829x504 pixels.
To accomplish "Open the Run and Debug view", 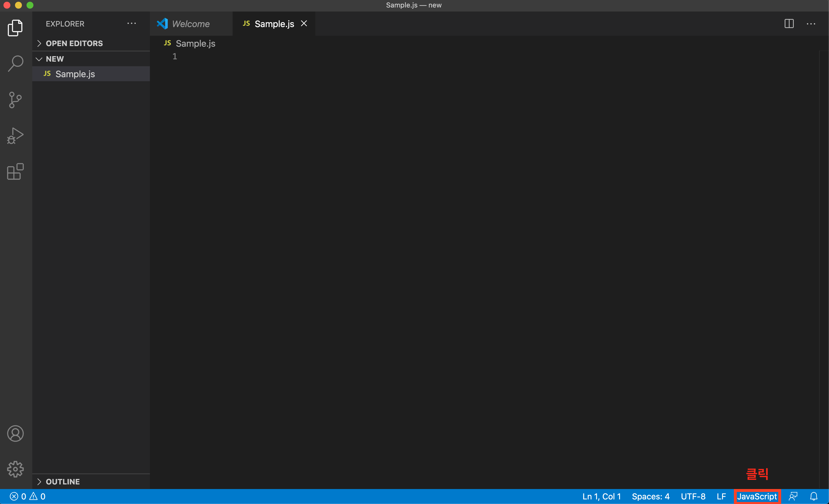I will 16,136.
